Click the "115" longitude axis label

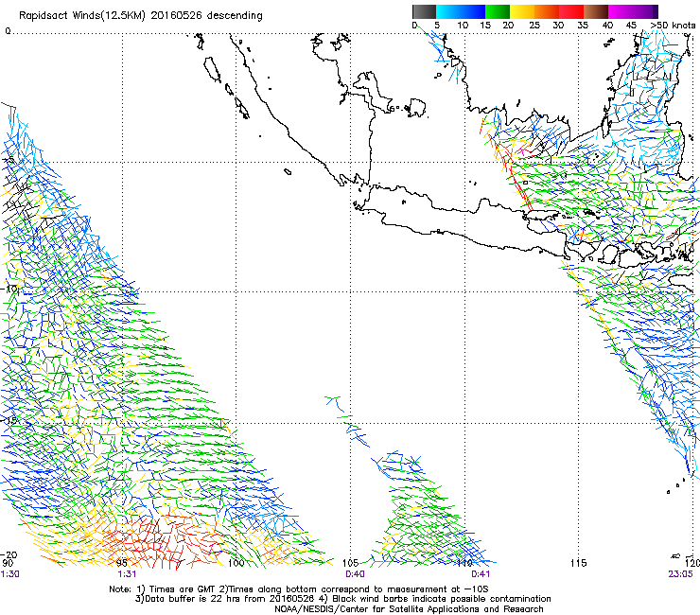coord(579,563)
